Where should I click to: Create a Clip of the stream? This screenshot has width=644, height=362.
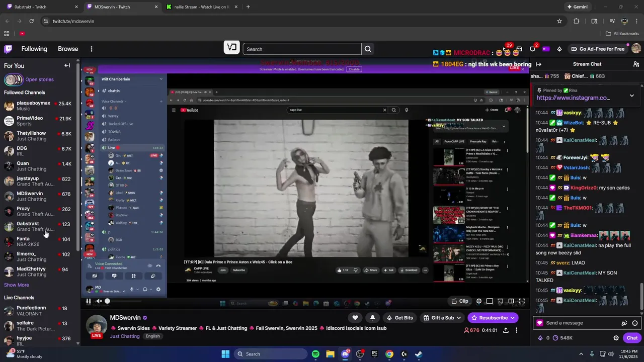(x=460, y=301)
